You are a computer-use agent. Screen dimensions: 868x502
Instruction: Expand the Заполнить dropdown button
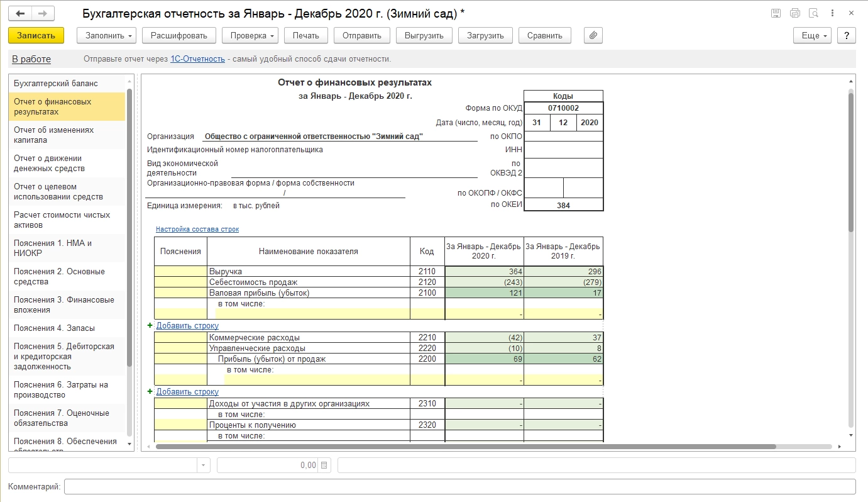(106, 36)
